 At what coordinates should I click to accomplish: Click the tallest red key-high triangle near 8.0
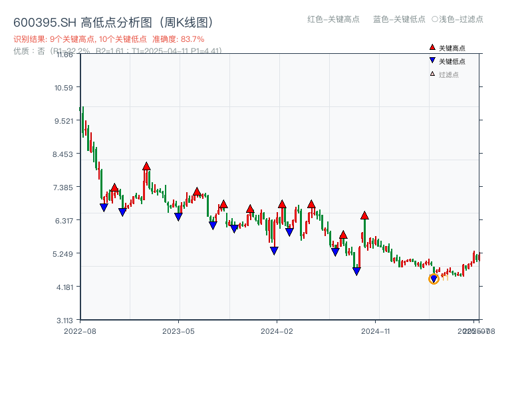tap(146, 166)
